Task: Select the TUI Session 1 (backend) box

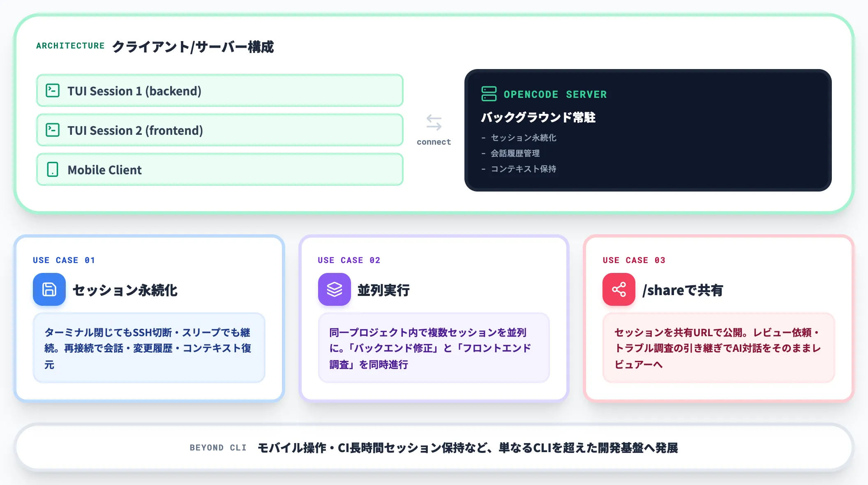Action: 220,90
